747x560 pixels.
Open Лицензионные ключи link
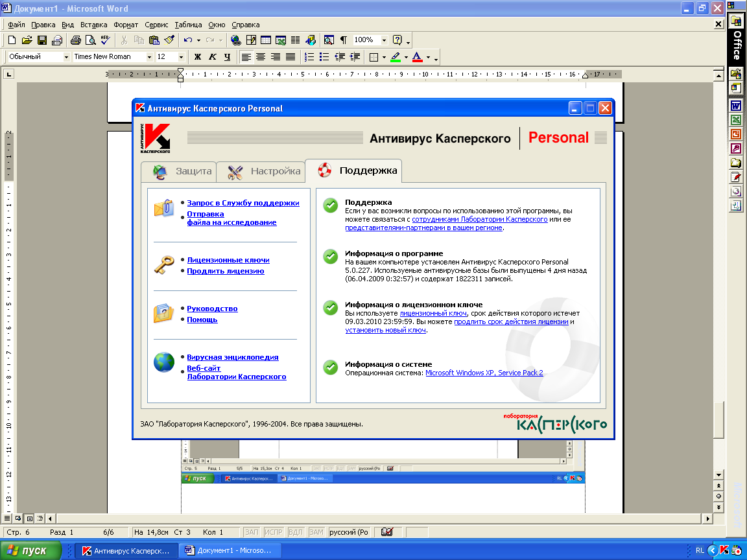228,260
